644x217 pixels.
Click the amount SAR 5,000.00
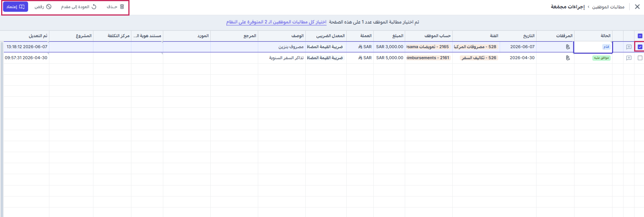pos(389,58)
